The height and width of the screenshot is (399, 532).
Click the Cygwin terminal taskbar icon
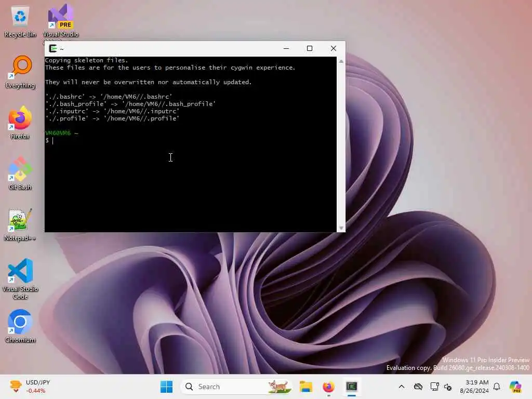(x=352, y=387)
